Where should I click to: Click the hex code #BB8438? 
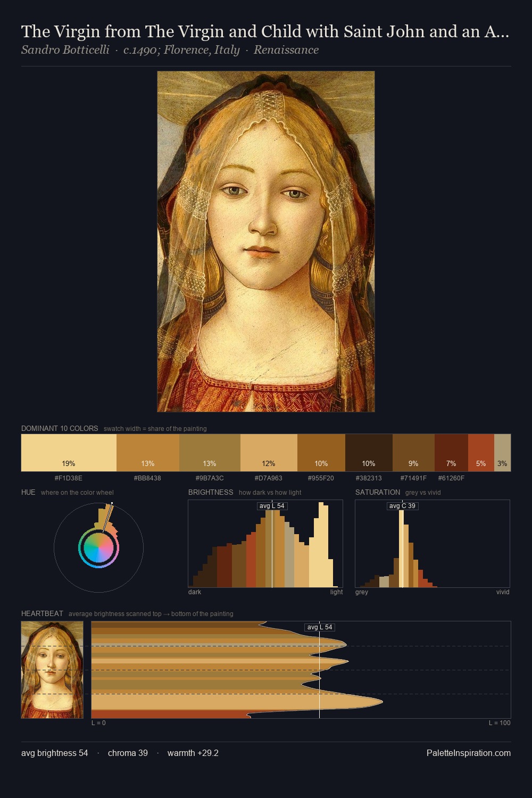click(148, 478)
